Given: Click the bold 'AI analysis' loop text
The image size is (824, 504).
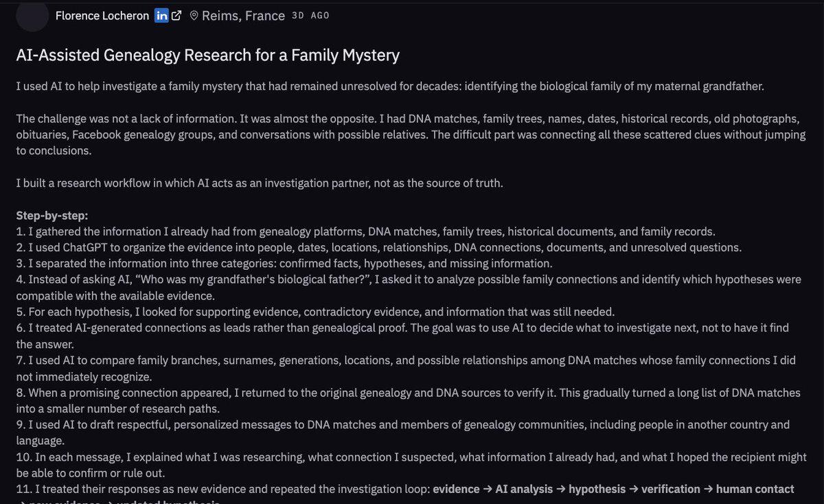Looking at the screenshot, I should [524, 489].
